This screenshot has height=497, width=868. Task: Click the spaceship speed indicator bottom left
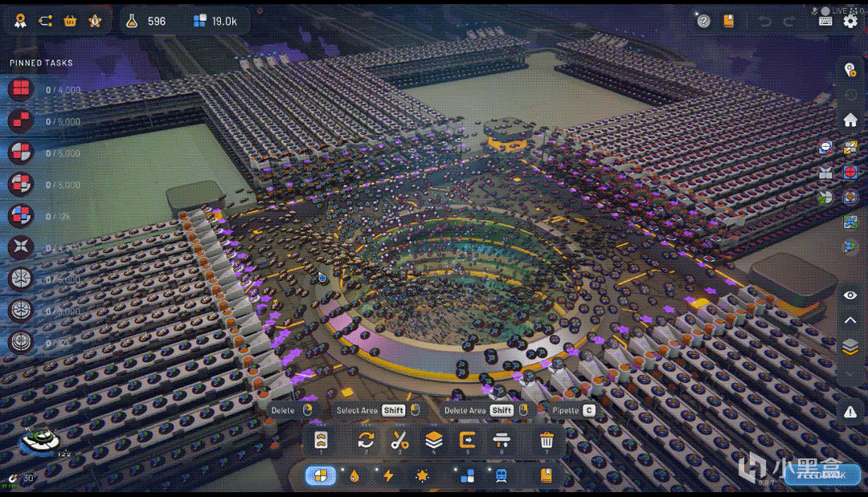[x=40, y=442]
